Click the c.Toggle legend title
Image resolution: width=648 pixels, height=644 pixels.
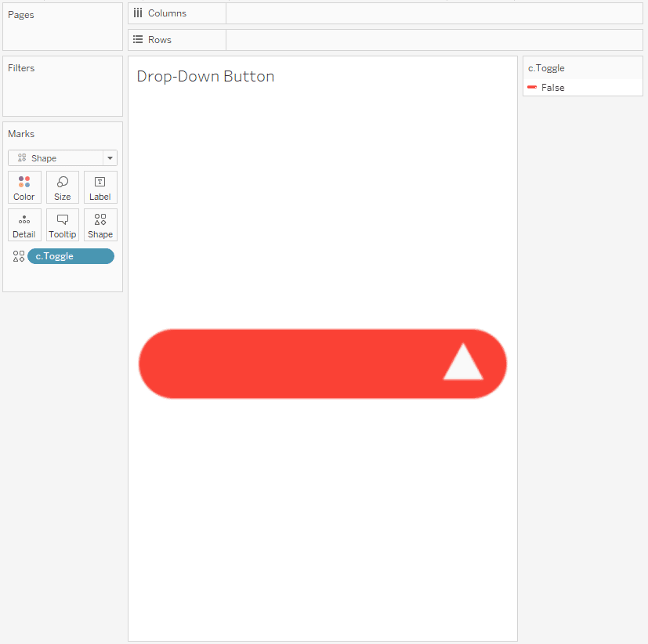click(546, 68)
